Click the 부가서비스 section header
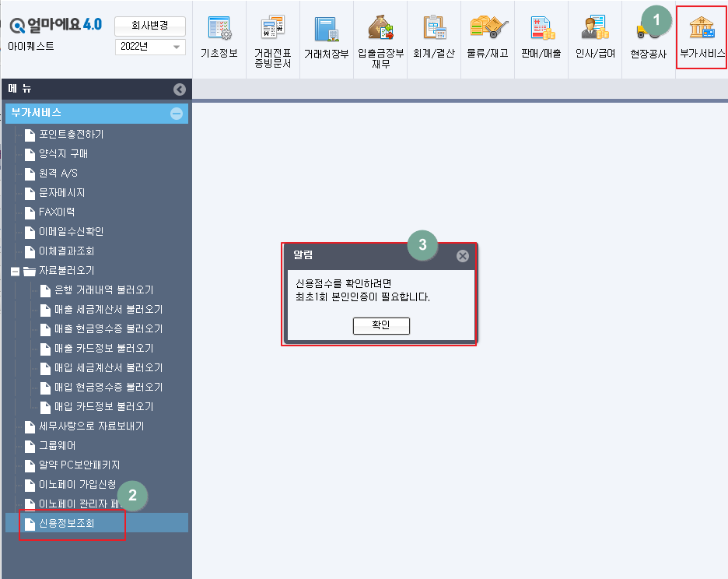Image resolution: width=728 pixels, height=579 pixels. coord(96,114)
